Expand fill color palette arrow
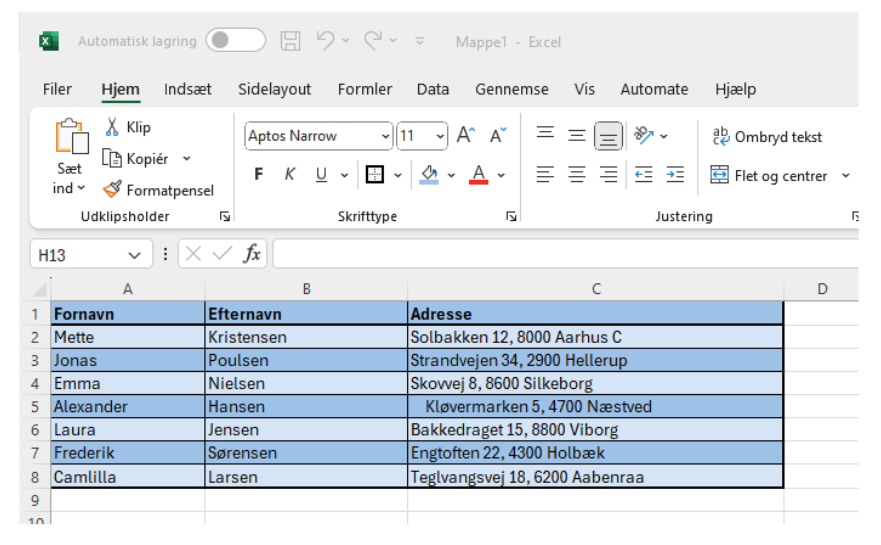Image resolution: width=881 pixels, height=545 pixels. click(451, 175)
